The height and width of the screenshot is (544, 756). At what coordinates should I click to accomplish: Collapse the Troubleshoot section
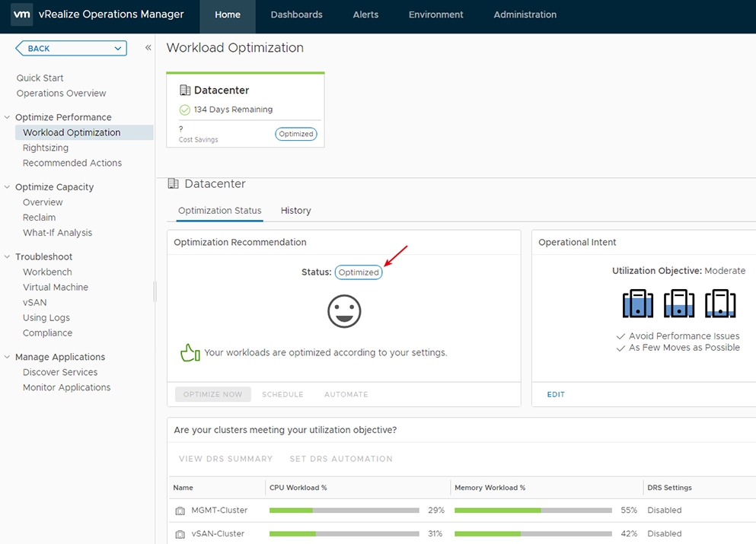coord(7,257)
